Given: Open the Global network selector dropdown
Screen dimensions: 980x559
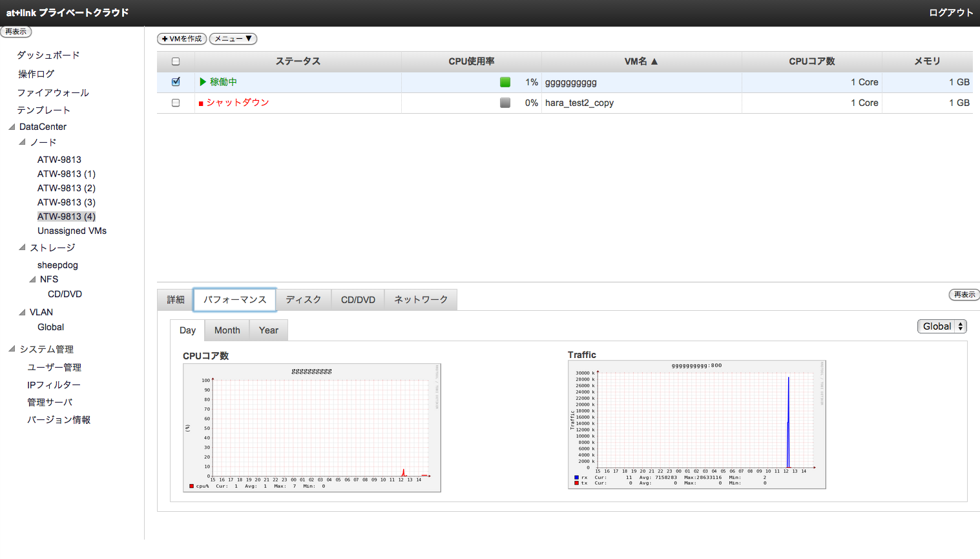Looking at the screenshot, I should (941, 326).
